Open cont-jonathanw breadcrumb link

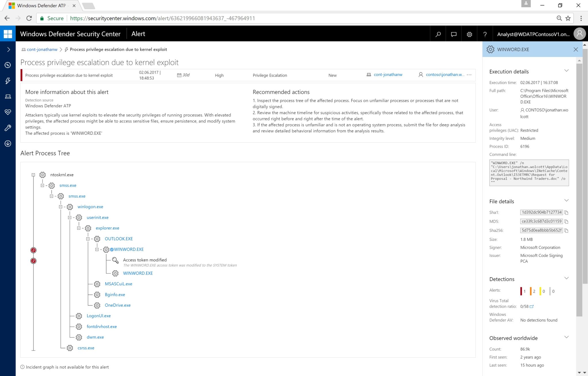click(42, 49)
